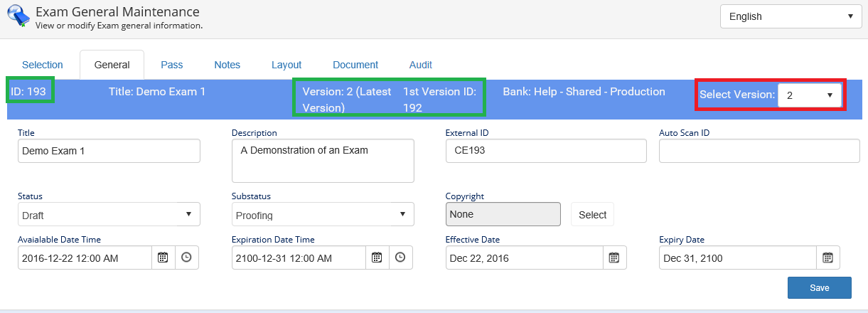
Task: Click the External ID field containing CE193
Action: (x=545, y=151)
